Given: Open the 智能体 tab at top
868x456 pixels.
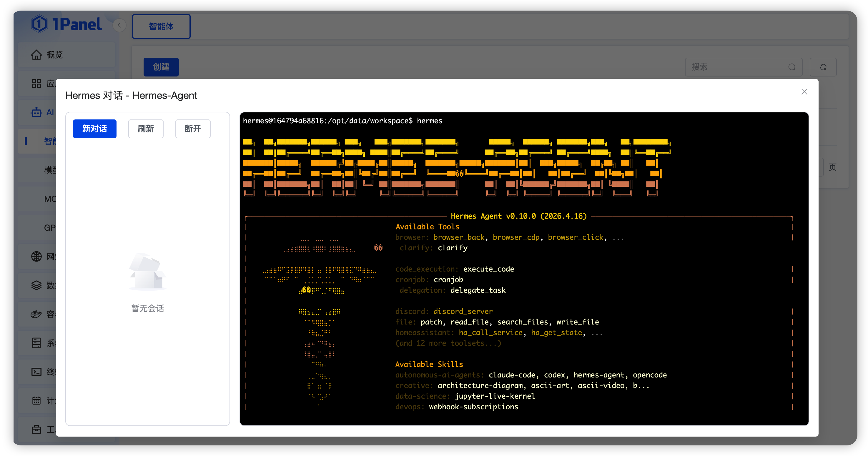Looking at the screenshot, I should click(161, 26).
